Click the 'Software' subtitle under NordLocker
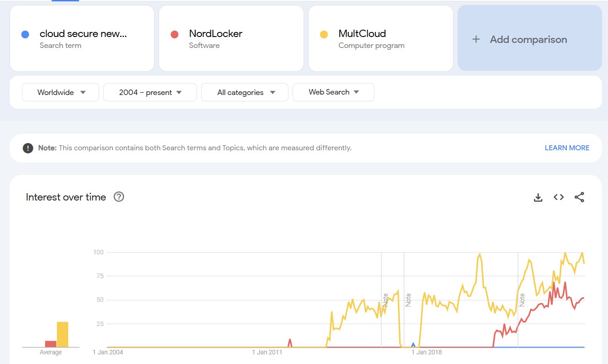Viewport: 608px width, 364px height. pos(204,45)
